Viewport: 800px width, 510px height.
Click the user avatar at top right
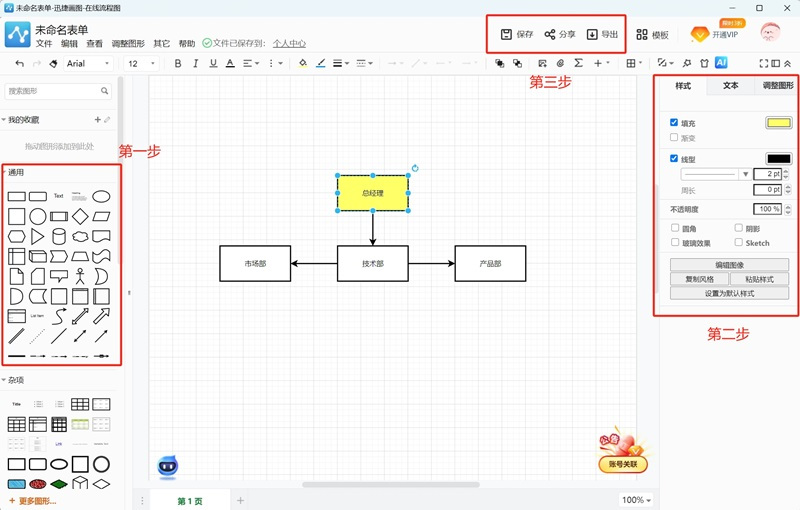coord(770,33)
